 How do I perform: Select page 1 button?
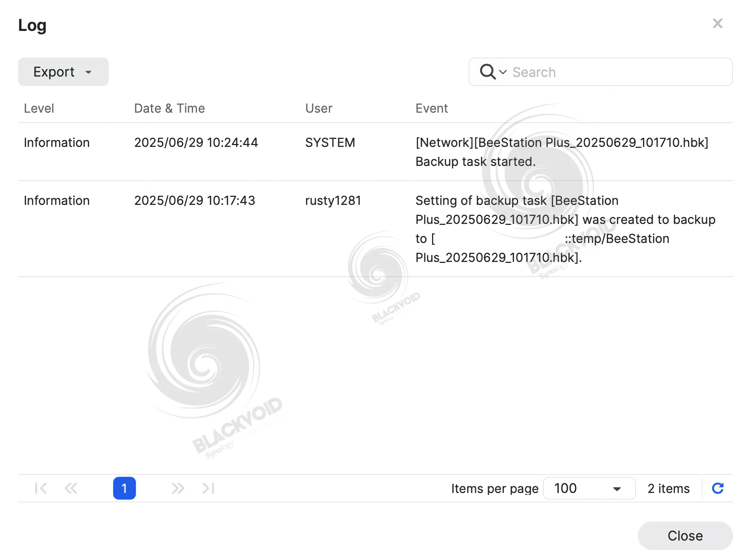click(x=124, y=488)
